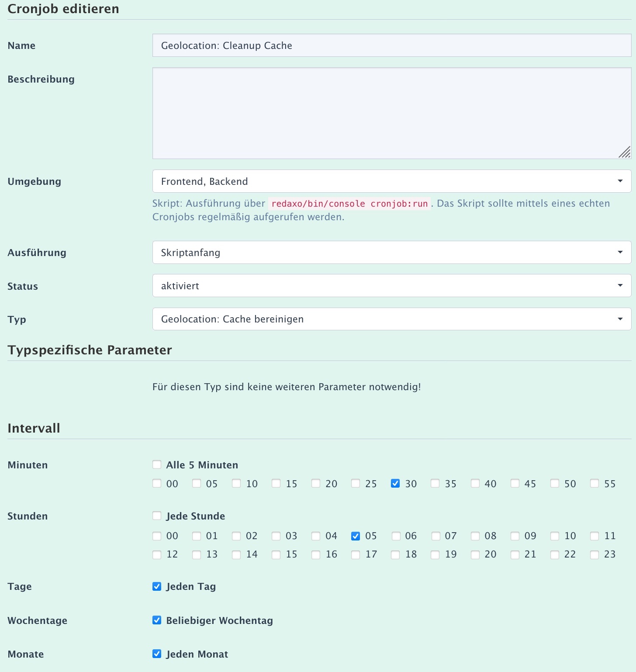Check hour 19 checkbox
Screen dimensions: 636x672
(x=435, y=554)
